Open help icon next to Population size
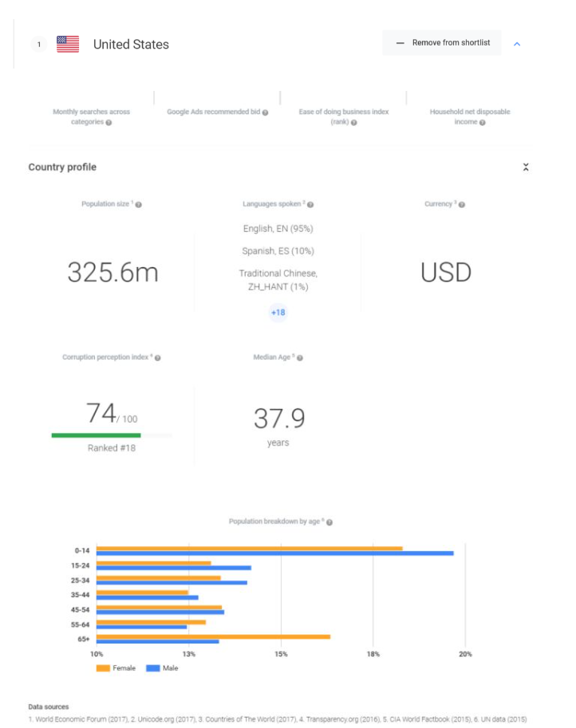 [x=139, y=205]
